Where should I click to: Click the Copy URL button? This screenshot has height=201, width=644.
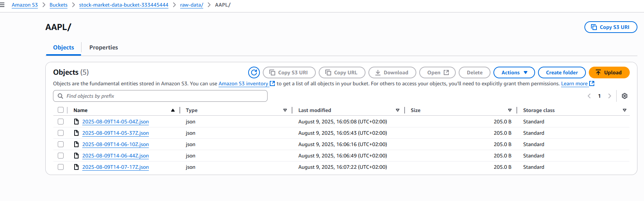tap(342, 72)
